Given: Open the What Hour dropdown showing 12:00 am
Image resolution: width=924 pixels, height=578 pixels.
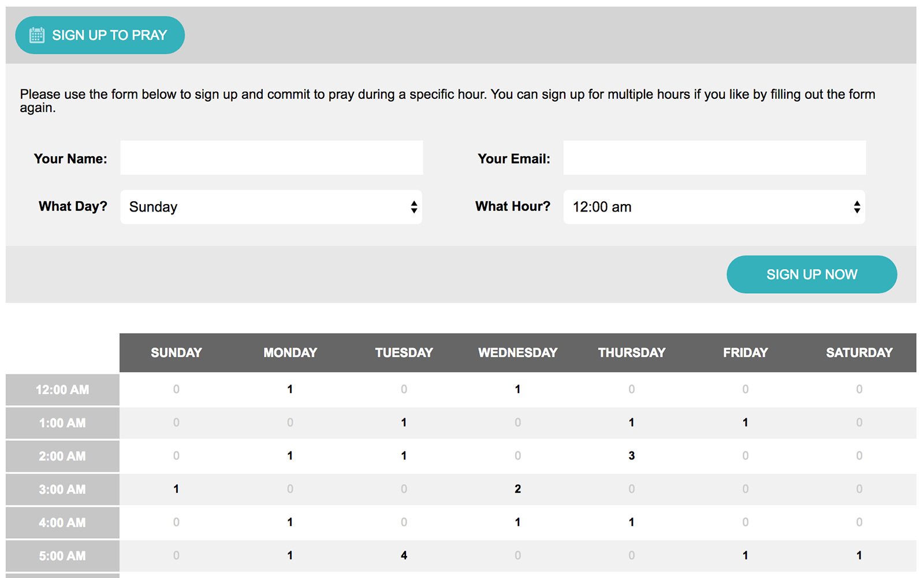Looking at the screenshot, I should click(714, 207).
